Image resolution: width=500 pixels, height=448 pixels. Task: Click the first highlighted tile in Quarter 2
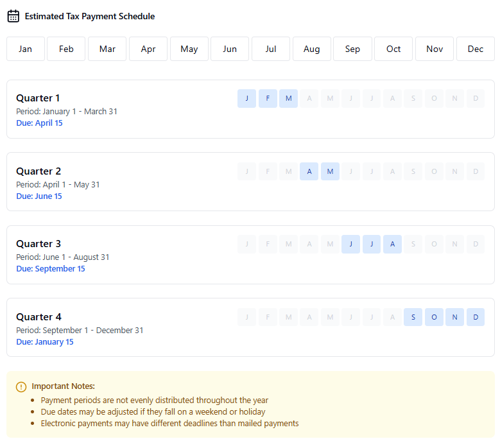point(309,171)
